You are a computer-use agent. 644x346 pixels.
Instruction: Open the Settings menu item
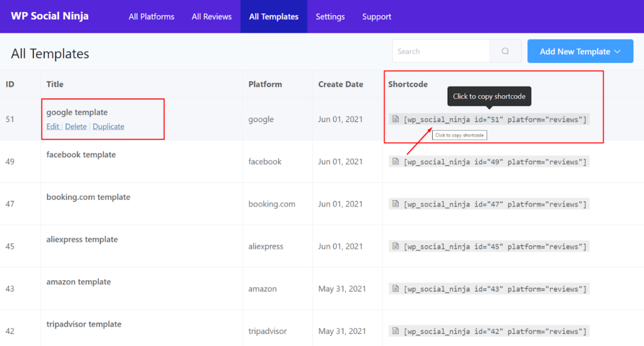pyautogui.click(x=330, y=17)
